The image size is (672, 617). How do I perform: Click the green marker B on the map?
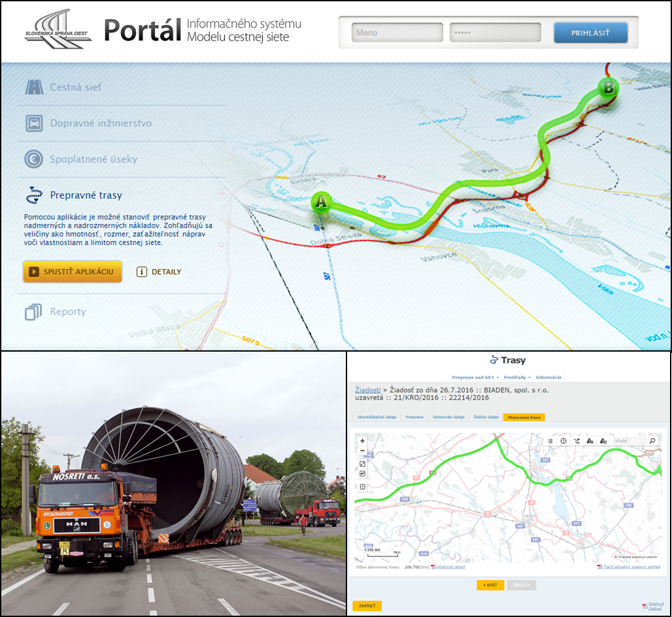pyautogui.click(x=609, y=88)
